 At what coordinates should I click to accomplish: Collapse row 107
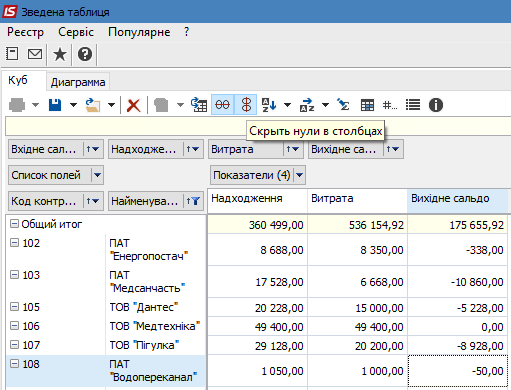[x=14, y=345]
